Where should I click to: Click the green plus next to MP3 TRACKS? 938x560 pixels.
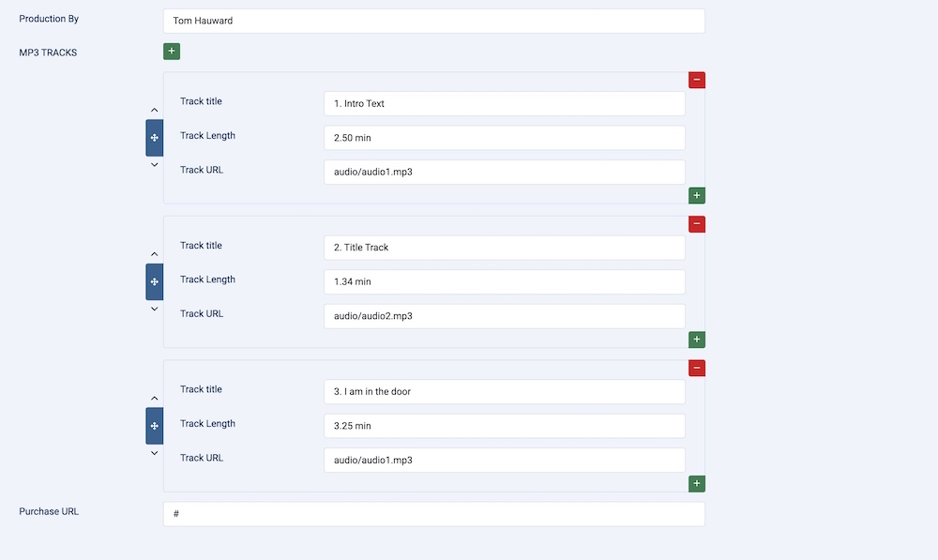coord(172,52)
